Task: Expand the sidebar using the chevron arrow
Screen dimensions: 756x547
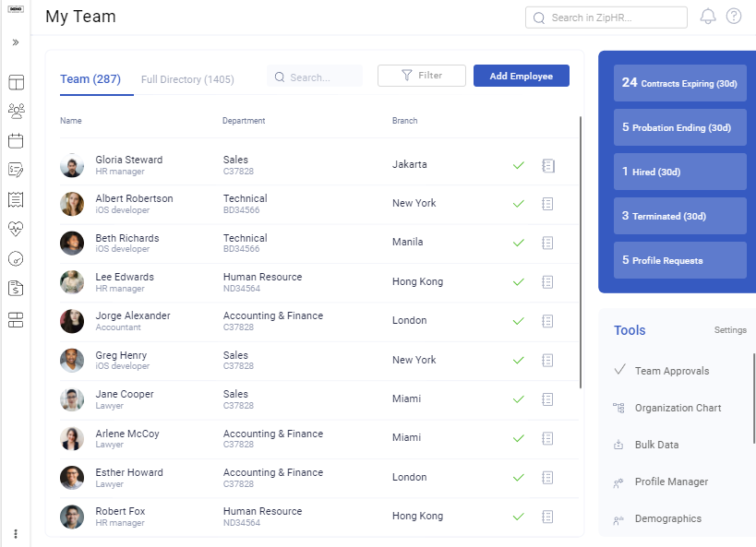Action: click(x=15, y=42)
